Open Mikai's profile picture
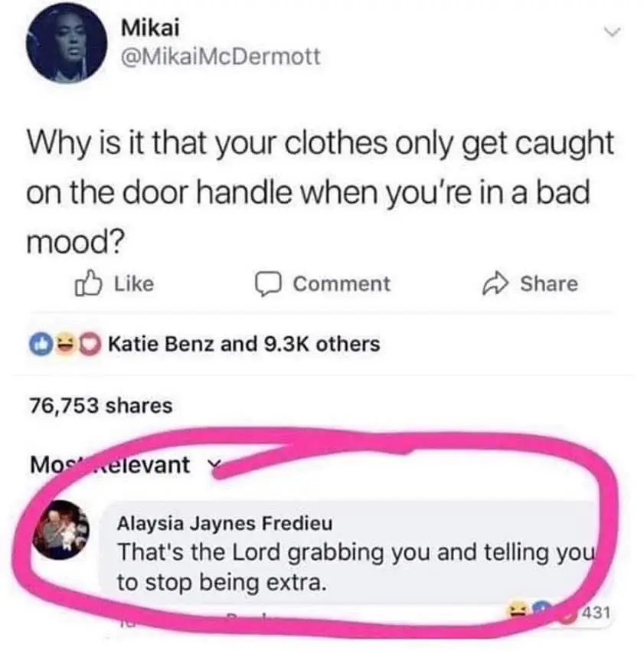644x654 pixels. (67, 43)
